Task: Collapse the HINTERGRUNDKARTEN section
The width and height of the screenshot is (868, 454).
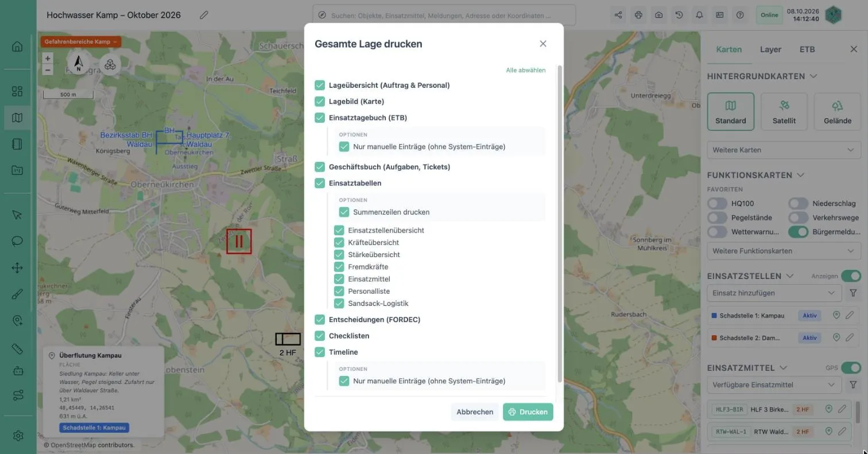Action: pos(813,76)
